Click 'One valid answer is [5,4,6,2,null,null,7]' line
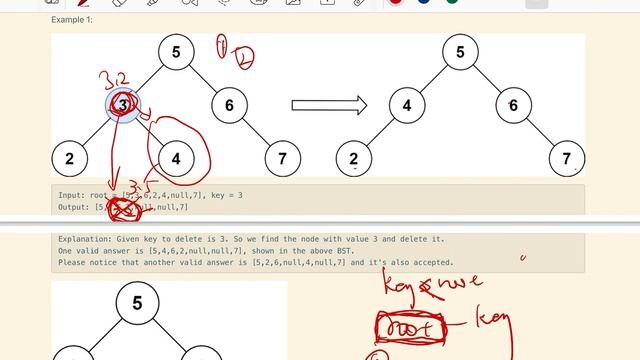The width and height of the screenshot is (640, 360). [207, 251]
